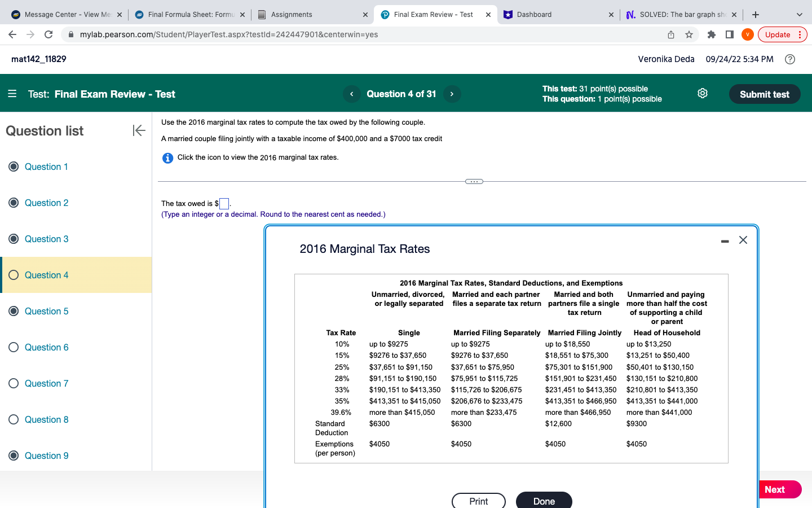
Task: Switch to SOLVED bar graph tab
Action: click(681, 15)
